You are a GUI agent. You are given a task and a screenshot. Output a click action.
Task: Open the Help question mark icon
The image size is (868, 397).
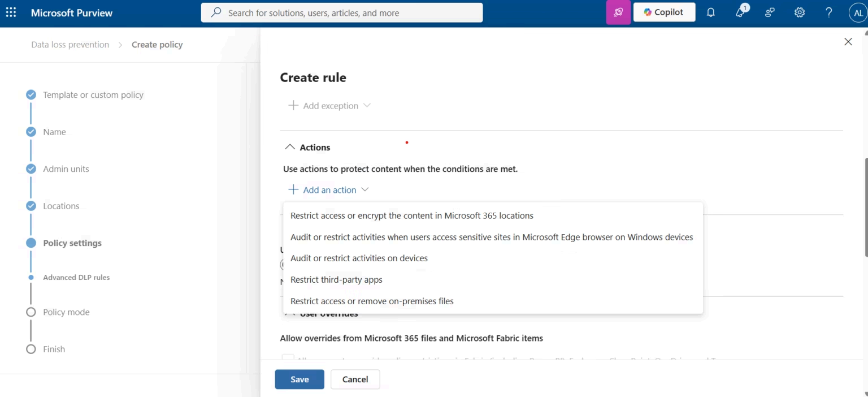[828, 12]
